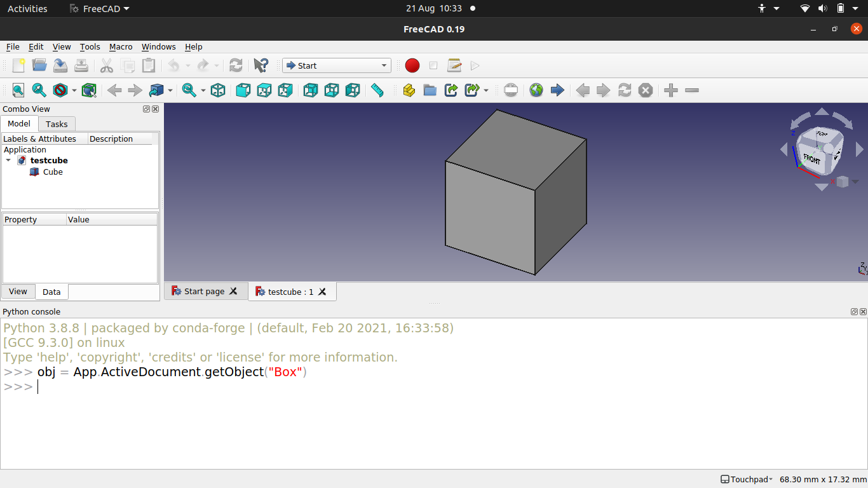This screenshot has width=868, height=488.
Task: Switch to Rear view cube icon
Action: click(x=311, y=90)
